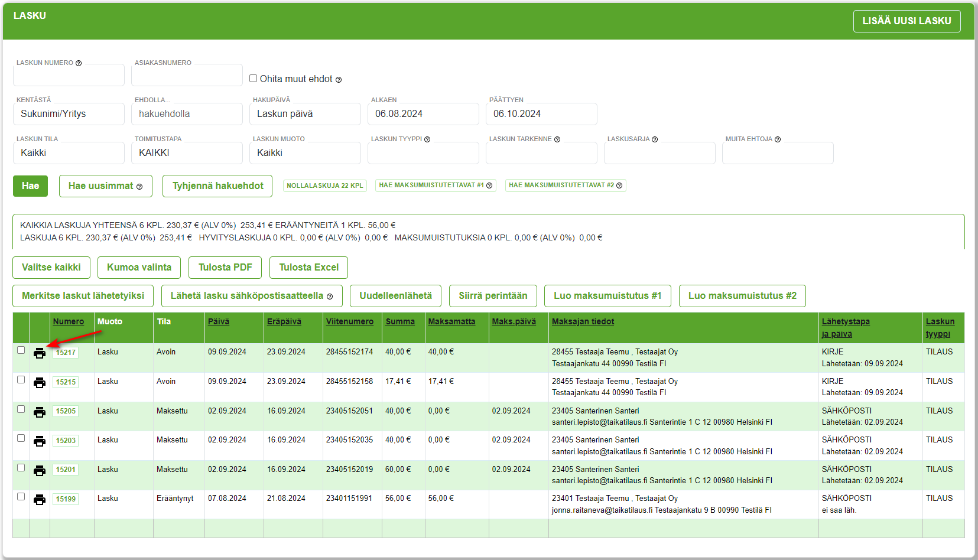Sort table by Numero column
Viewport: 978px width, 560px height.
tap(69, 322)
